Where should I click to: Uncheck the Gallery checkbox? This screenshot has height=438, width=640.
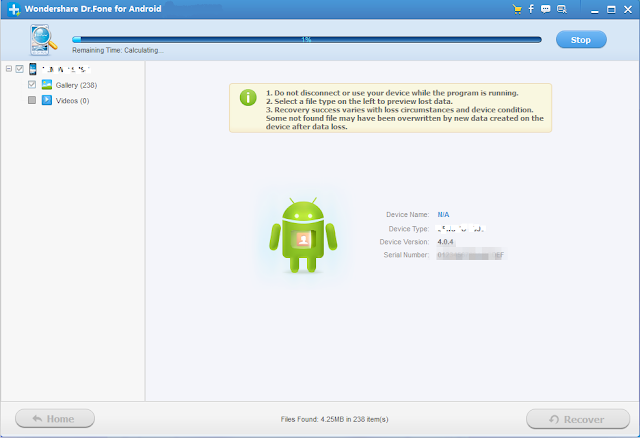(32, 84)
